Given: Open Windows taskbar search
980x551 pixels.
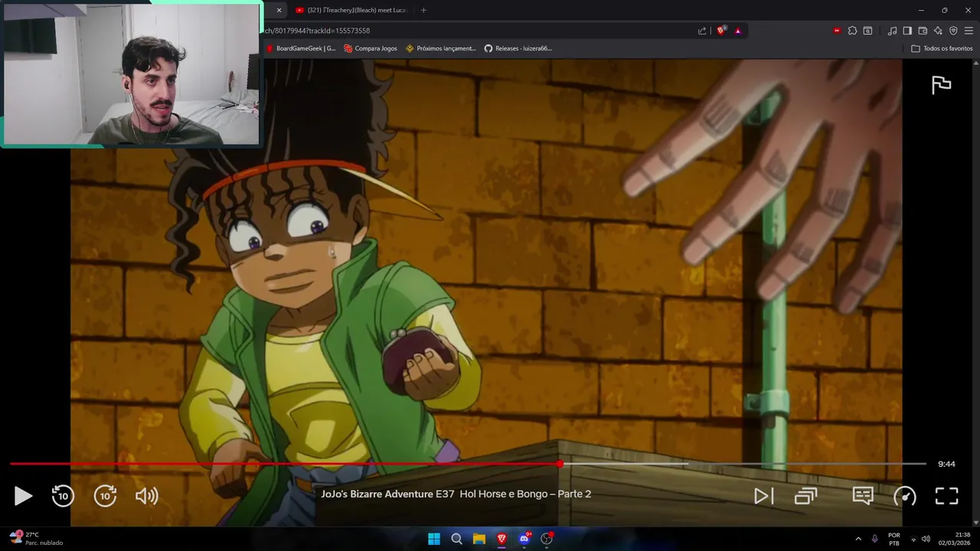Looking at the screenshot, I should tap(456, 539).
